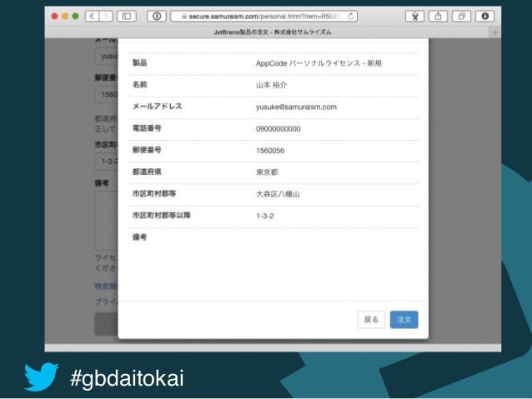
Task: Go back with the Safari back arrow
Action: [92, 16]
